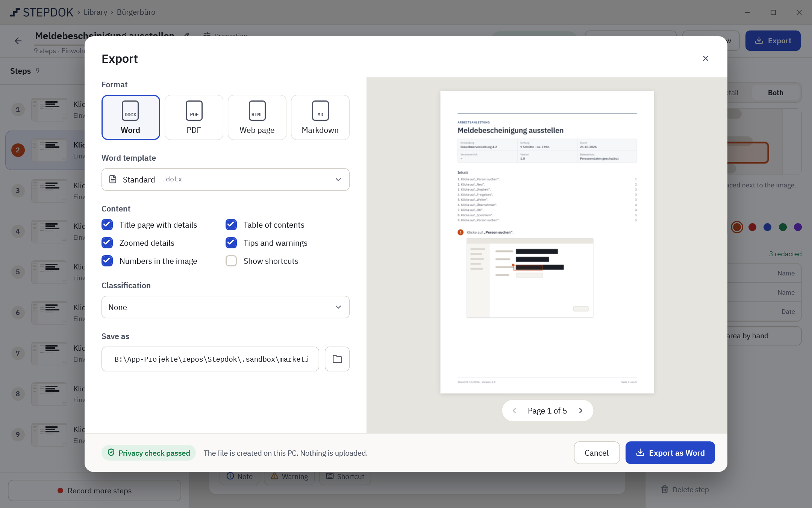Viewport: 812px width, 508px height.
Task: Select step 9 thumbnail in list
Action: [x=49, y=435]
